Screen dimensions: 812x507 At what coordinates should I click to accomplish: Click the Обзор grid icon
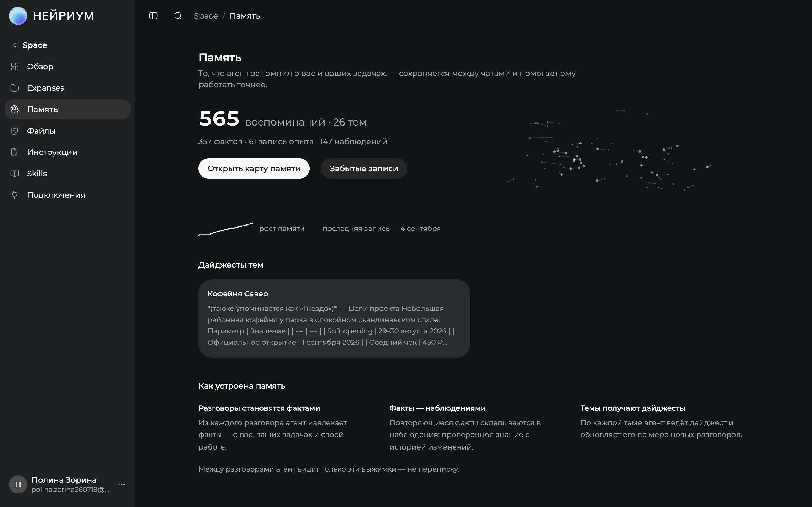coord(14,66)
